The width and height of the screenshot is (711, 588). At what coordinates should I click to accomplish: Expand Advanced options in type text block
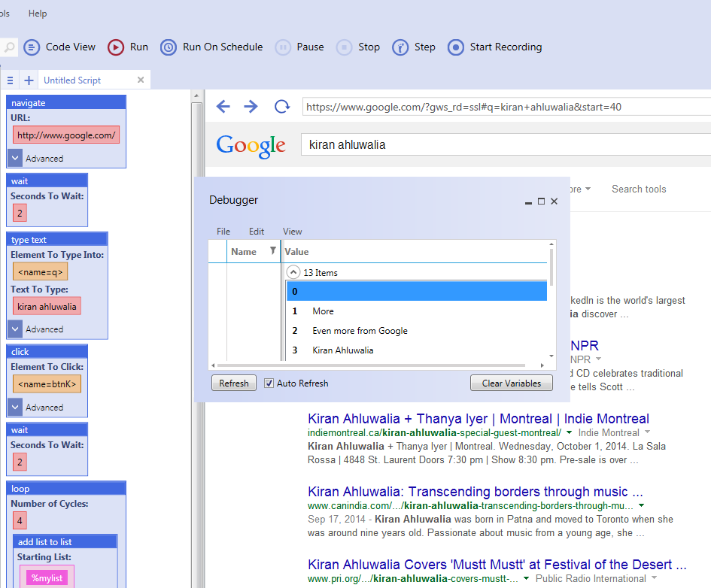15,329
